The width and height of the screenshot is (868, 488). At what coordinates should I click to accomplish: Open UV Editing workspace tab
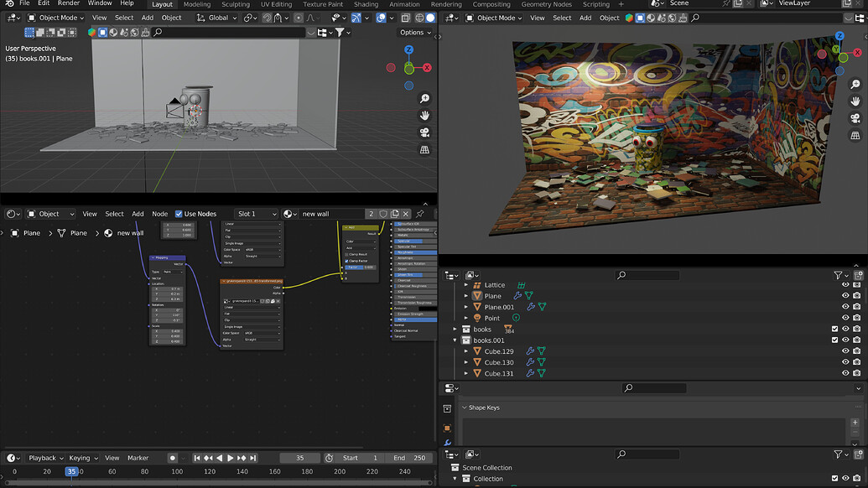[x=276, y=4]
